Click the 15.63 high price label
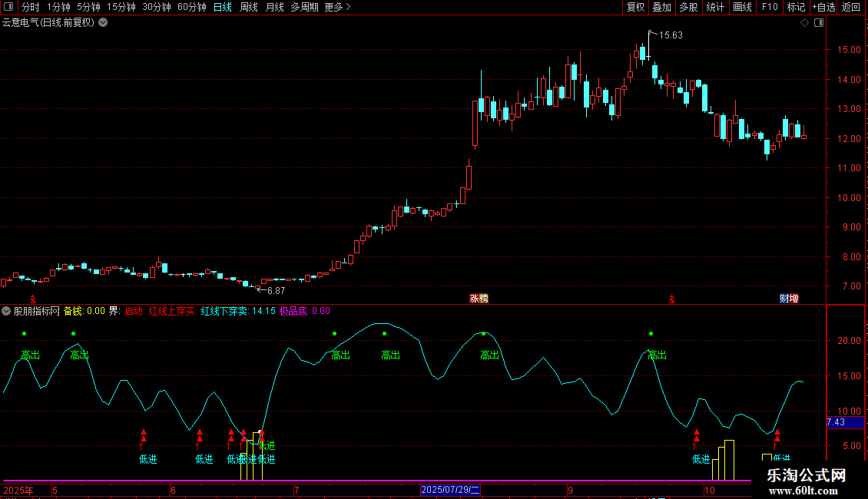The image size is (868, 499). [671, 35]
